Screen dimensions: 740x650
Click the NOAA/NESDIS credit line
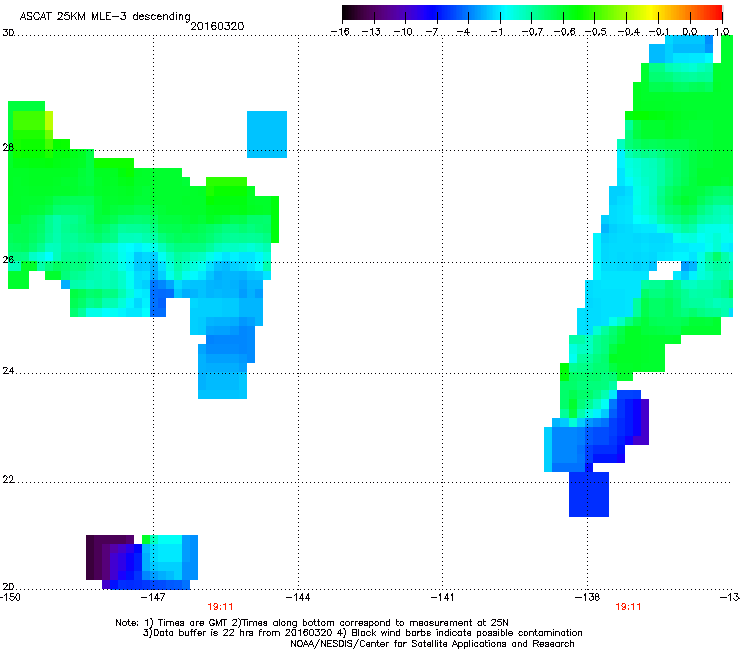pyautogui.click(x=432, y=644)
